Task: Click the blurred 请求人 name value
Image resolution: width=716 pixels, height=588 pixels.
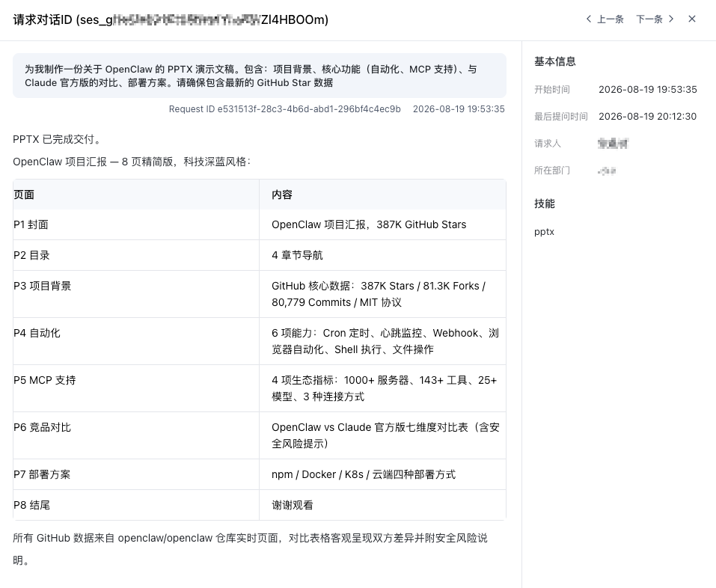Action: pyautogui.click(x=613, y=144)
